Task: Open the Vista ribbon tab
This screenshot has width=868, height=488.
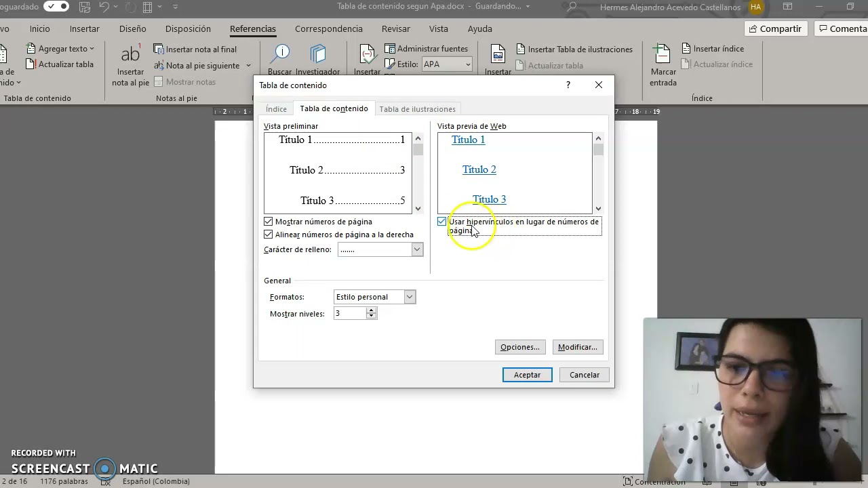Action: point(439,28)
